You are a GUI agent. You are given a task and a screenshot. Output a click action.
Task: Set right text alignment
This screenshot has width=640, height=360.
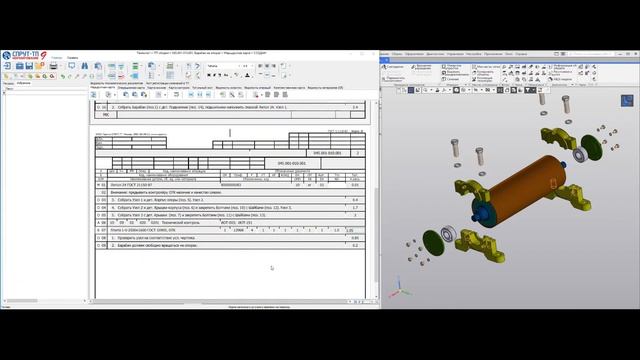[274, 66]
